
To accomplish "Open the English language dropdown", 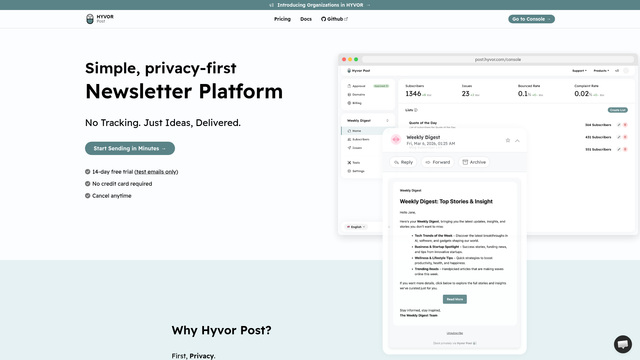I will [x=356, y=227].
